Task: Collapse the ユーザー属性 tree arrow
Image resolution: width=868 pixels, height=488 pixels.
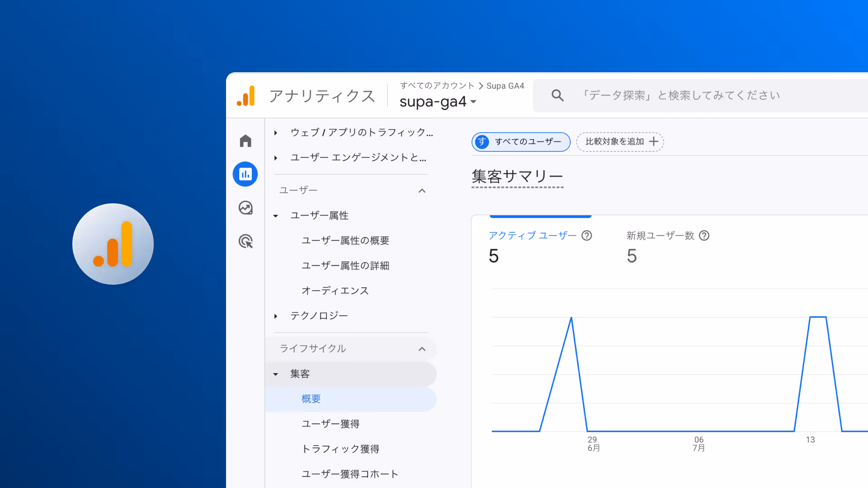Action: (276, 216)
